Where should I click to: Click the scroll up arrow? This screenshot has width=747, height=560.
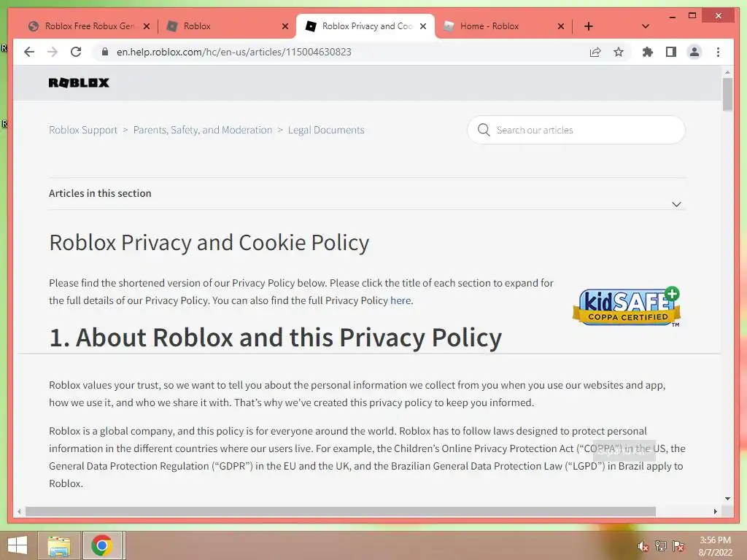(x=727, y=72)
